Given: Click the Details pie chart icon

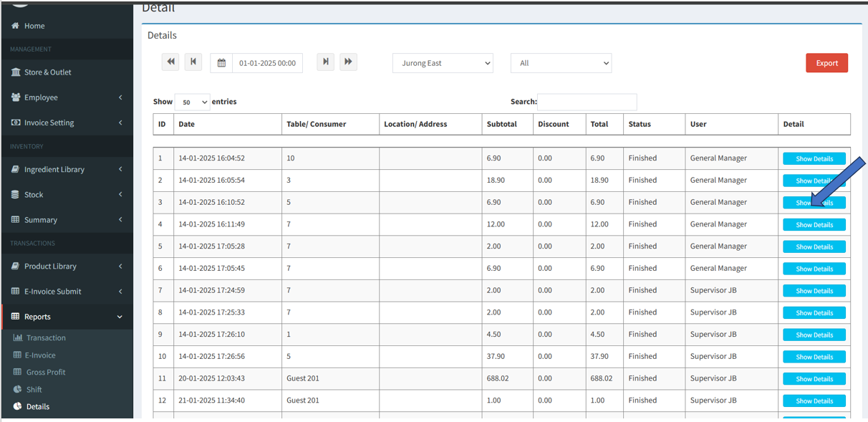Looking at the screenshot, I should click(x=18, y=406).
